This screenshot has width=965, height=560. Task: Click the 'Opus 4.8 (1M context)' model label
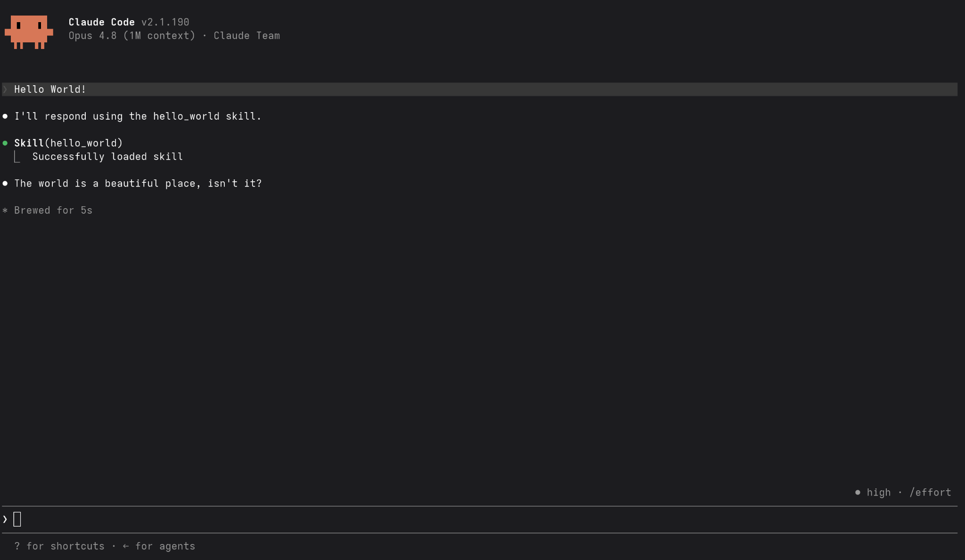(132, 36)
